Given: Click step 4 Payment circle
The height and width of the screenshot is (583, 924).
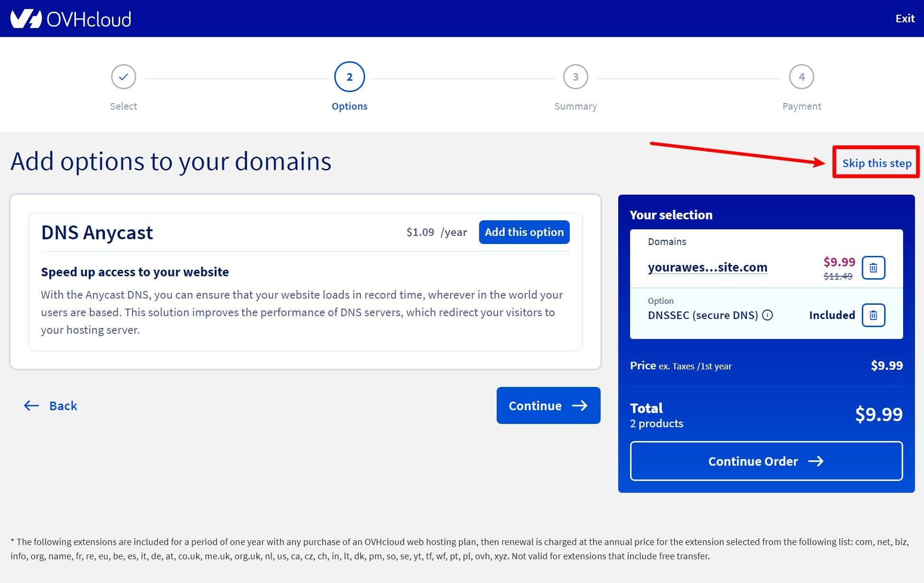Looking at the screenshot, I should (x=801, y=77).
